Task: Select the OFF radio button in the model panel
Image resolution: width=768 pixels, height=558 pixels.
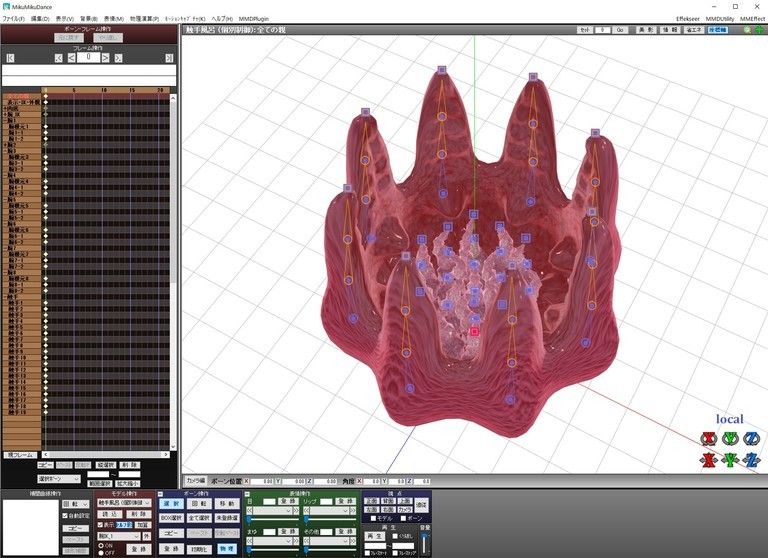Action: (101, 553)
